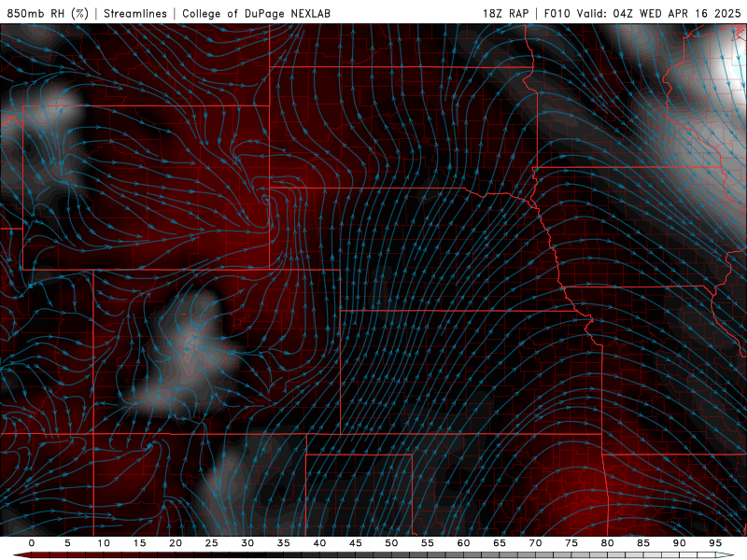The height and width of the screenshot is (560, 747).
Task: Click the "95" color scale label
Action: click(715, 543)
